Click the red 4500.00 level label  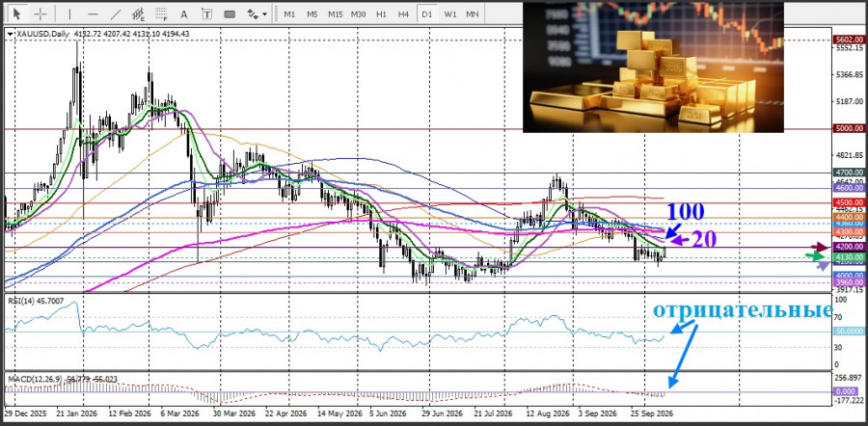point(849,202)
